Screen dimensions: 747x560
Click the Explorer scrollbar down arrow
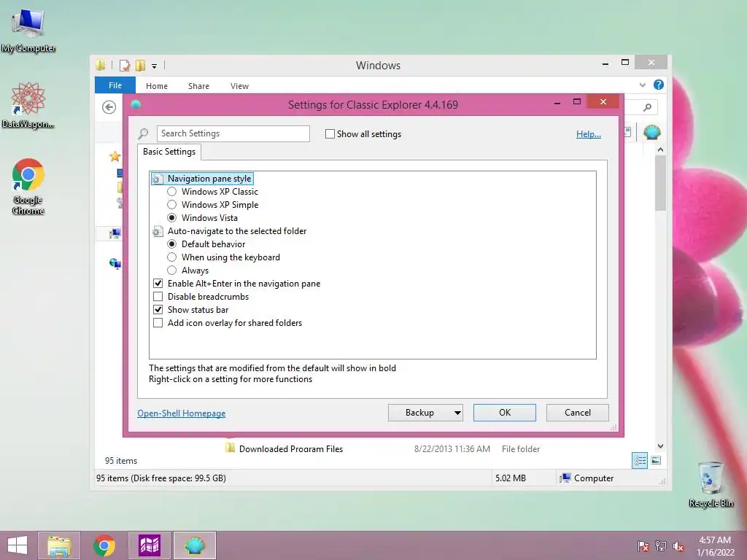pyautogui.click(x=660, y=446)
